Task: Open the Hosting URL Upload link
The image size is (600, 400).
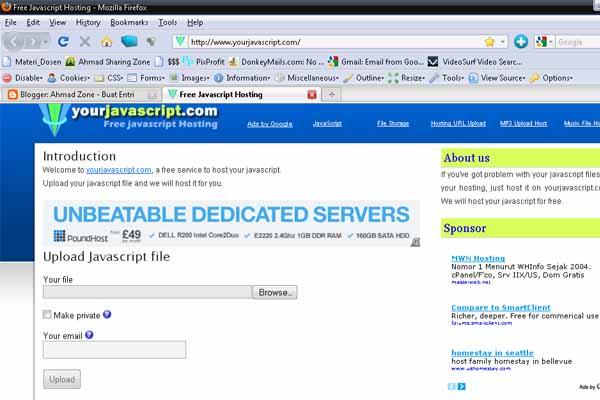Action: click(x=458, y=124)
